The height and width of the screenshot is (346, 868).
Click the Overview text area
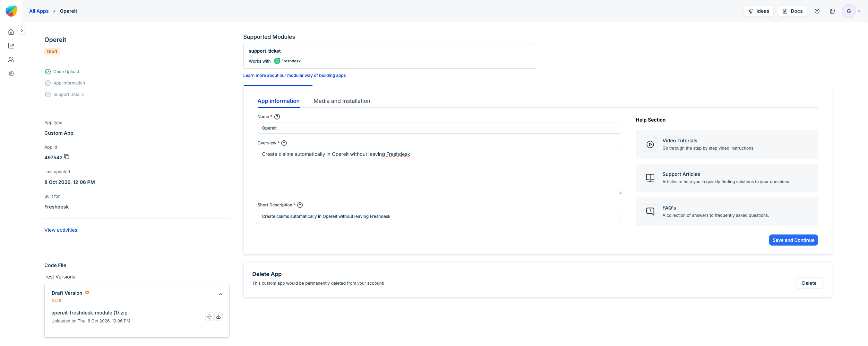(440, 171)
